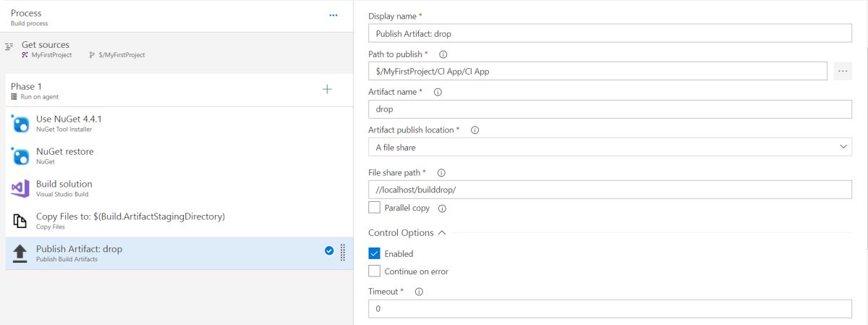Check Continue on error option
The width and height of the screenshot is (868, 325).
(374, 271)
